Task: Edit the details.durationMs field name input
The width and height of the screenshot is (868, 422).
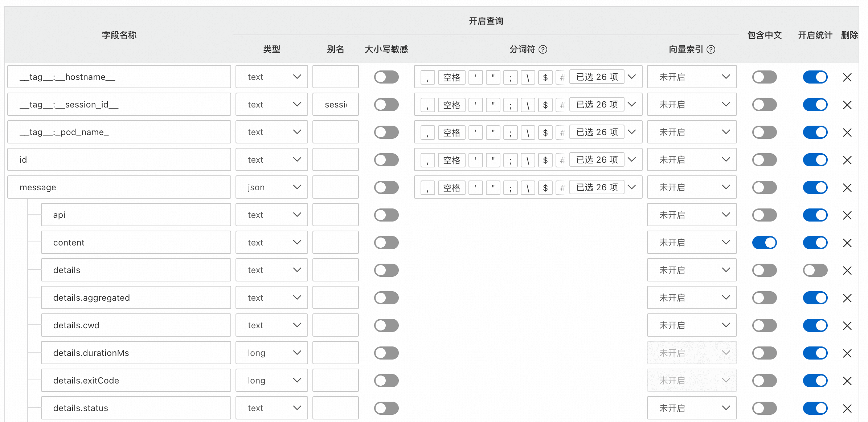Action: [x=136, y=353]
